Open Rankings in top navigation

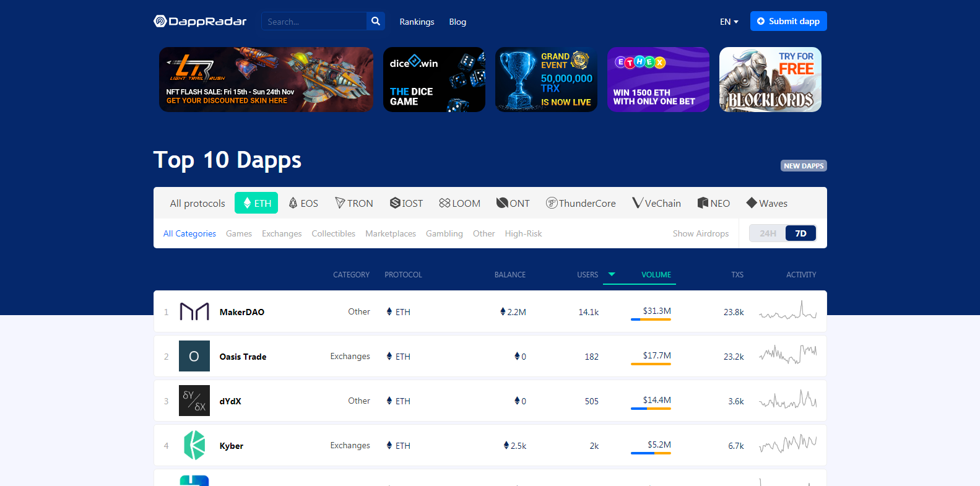[x=417, y=22]
